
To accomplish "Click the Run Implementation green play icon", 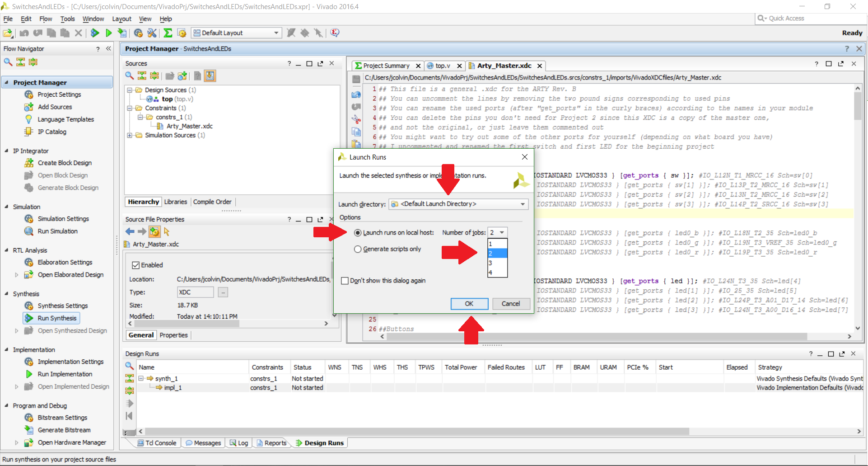I will point(108,33).
